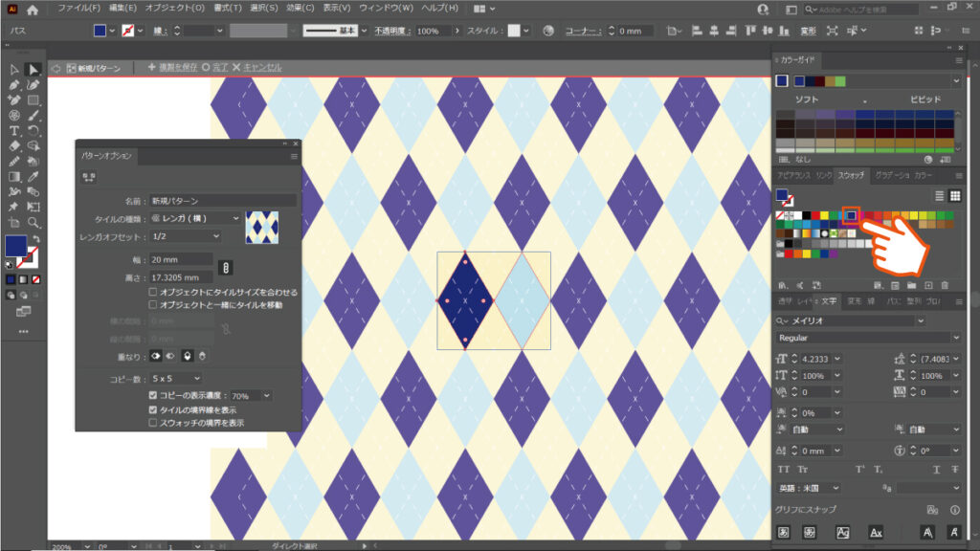This screenshot has width=980, height=551.
Task: Click the toolbar Fill color box
Action: (x=15, y=246)
